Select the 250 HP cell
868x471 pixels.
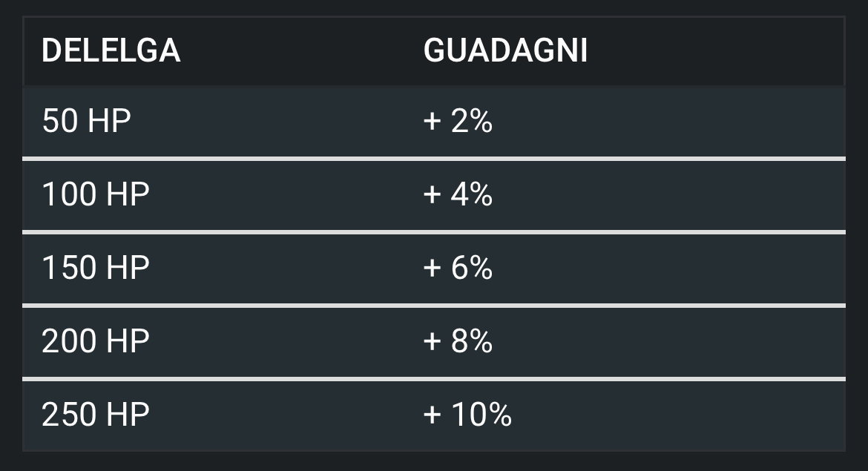pos(96,414)
